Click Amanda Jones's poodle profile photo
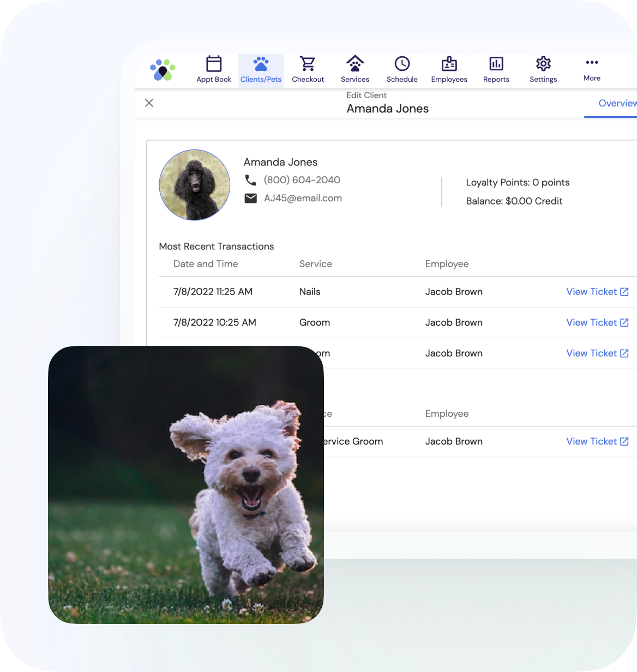The width and height of the screenshot is (637, 672). 194,185
